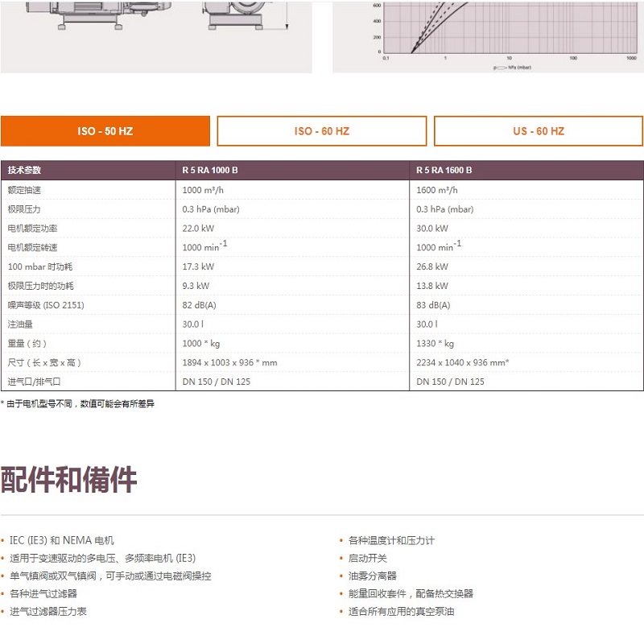Click the pumping speed curve chart

(488, 36)
